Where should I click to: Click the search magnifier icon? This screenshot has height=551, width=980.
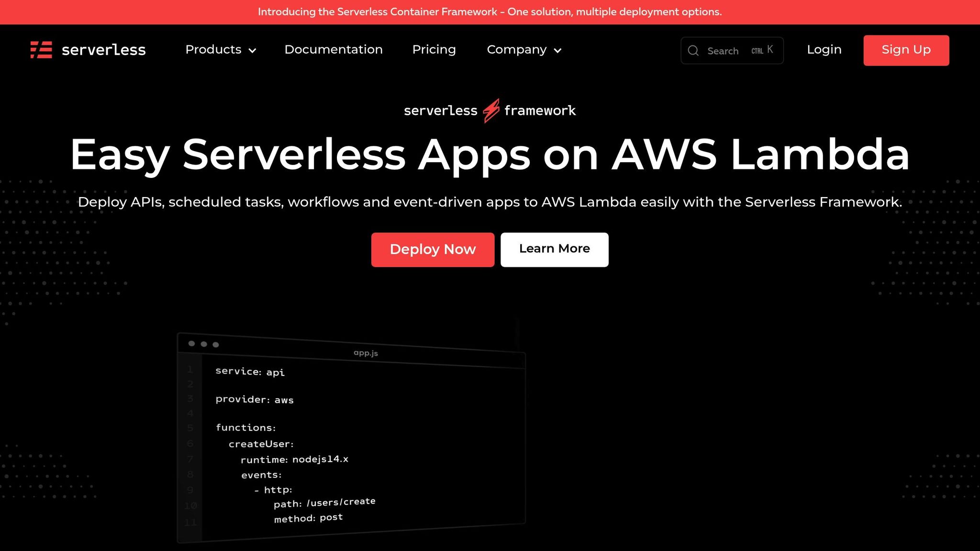click(x=693, y=50)
